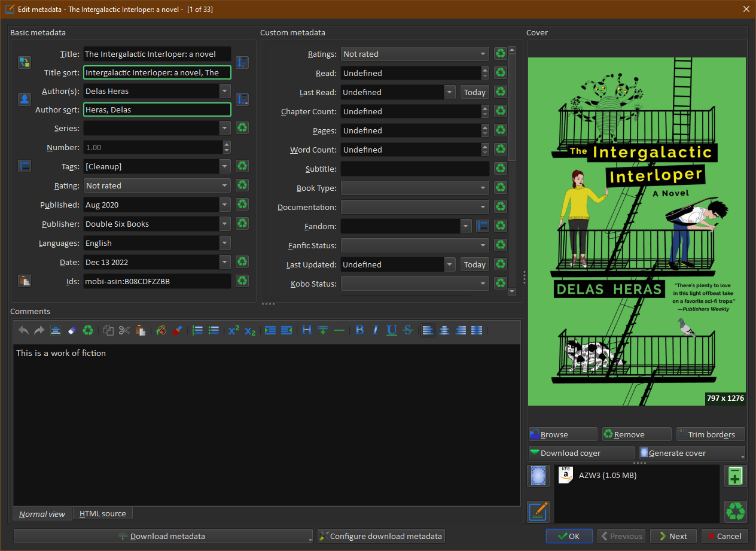Toggle bold formatting in comments

359,330
